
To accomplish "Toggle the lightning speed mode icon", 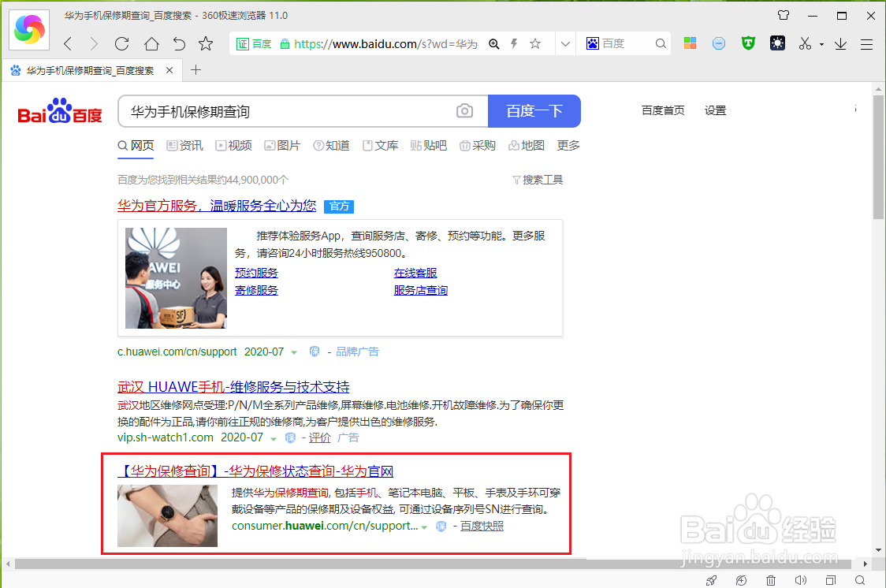I will pyautogui.click(x=514, y=43).
